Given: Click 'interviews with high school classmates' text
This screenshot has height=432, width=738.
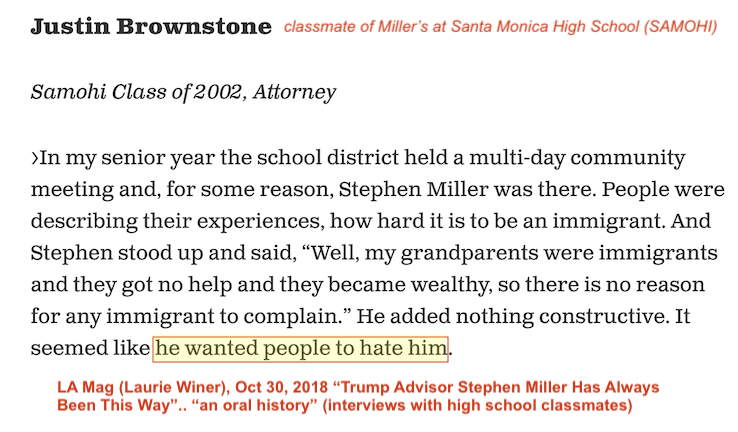Looking at the screenshot, I should [477, 406].
